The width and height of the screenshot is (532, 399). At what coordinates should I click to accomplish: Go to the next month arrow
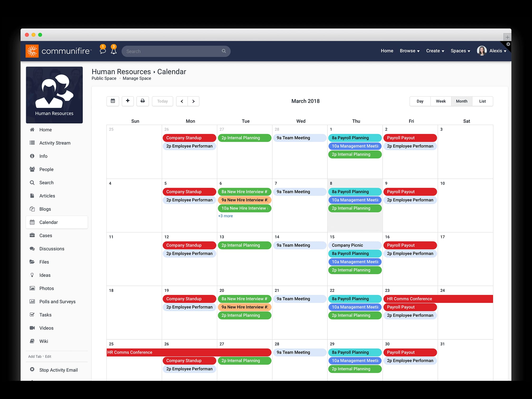tap(193, 101)
